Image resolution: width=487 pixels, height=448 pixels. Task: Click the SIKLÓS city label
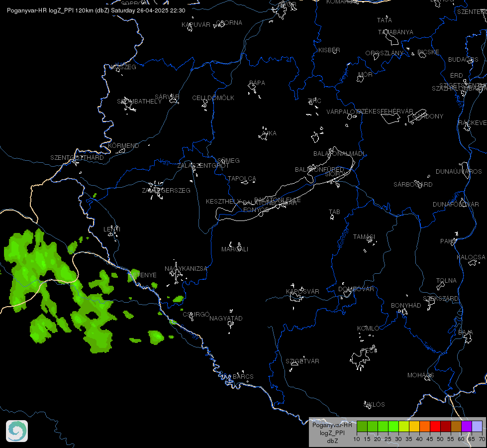point(374,405)
